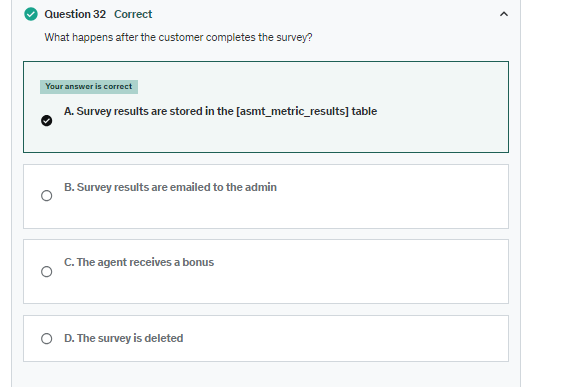This screenshot has height=387, width=563.
Task: Choose the radio button for answer C
Action: click(x=46, y=272)
